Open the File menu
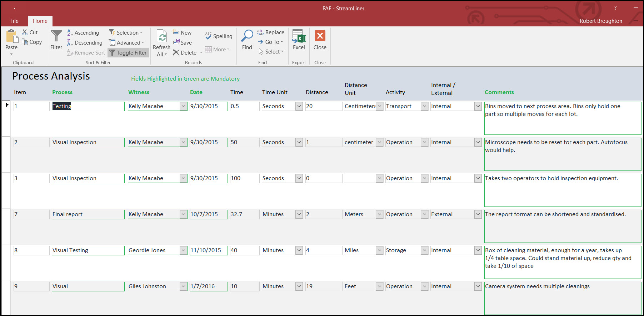Image resolution: width=644 pixels, height=316 pixels. (x=15, y=21)
